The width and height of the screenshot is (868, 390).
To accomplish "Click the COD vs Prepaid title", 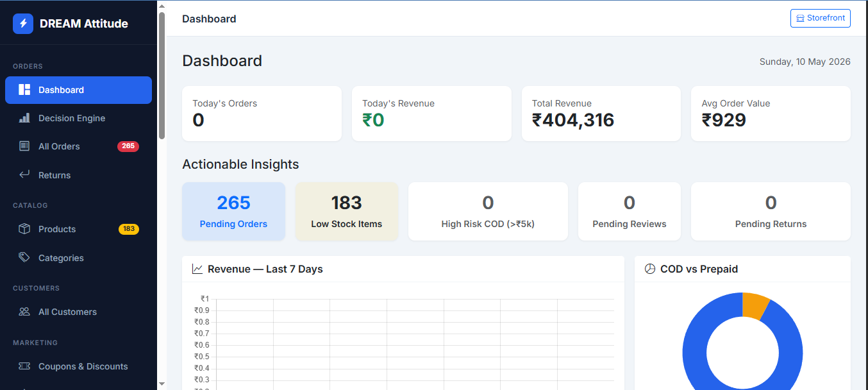I will (x=699, y=269).
